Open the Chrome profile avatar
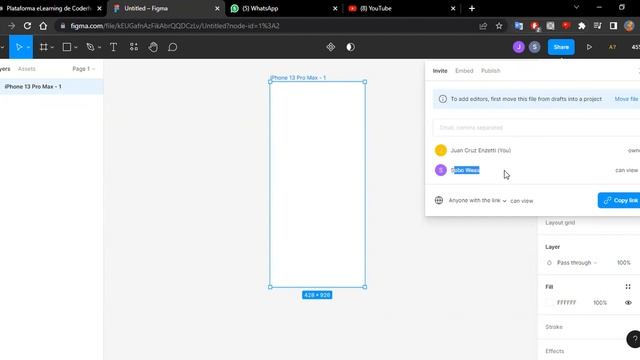 point(629,26)
